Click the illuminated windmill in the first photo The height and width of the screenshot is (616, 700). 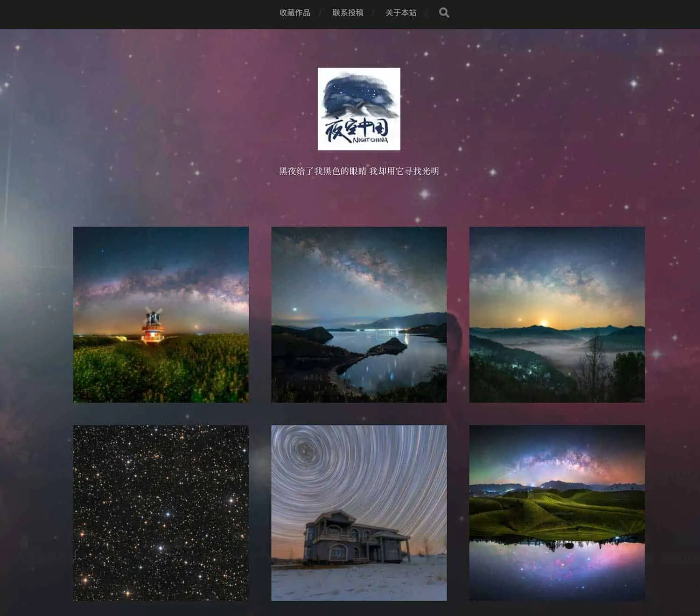pyautogui.click(x=153, y=326)
